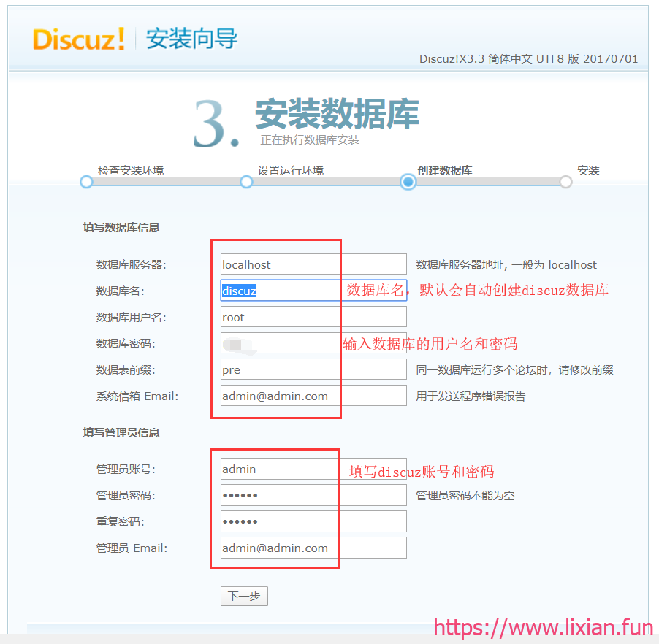Click the 设置运行环境 step label
This screenshot has width=659, height=644.
290,170
